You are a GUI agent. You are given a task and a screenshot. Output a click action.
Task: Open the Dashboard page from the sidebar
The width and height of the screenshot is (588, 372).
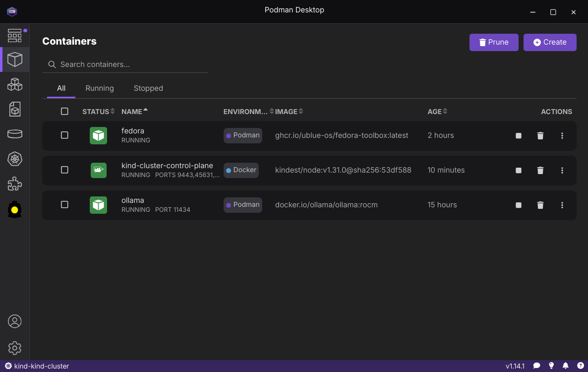coord(15,35)
